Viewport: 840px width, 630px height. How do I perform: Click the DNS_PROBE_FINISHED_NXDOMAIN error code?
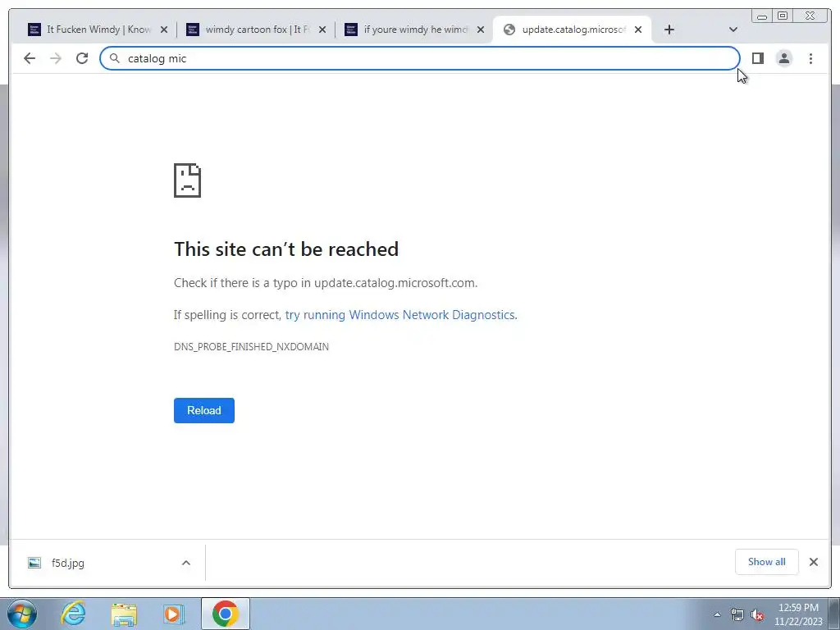point(251,347)
